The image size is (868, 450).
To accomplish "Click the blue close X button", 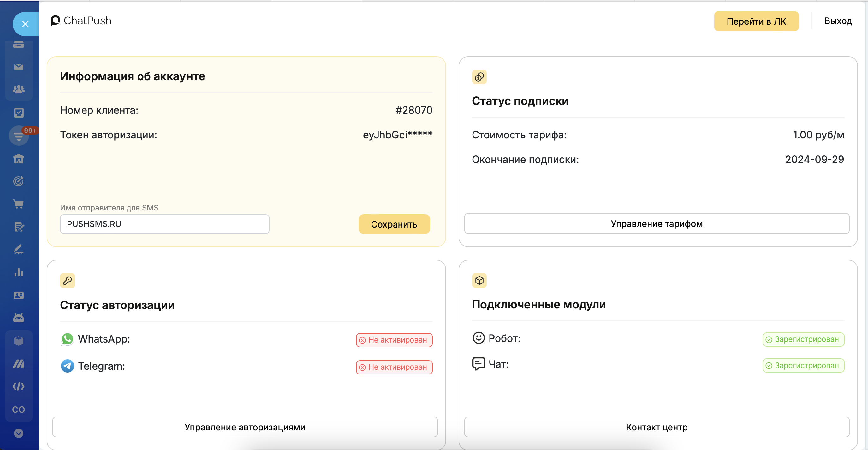I will [25, 24].
